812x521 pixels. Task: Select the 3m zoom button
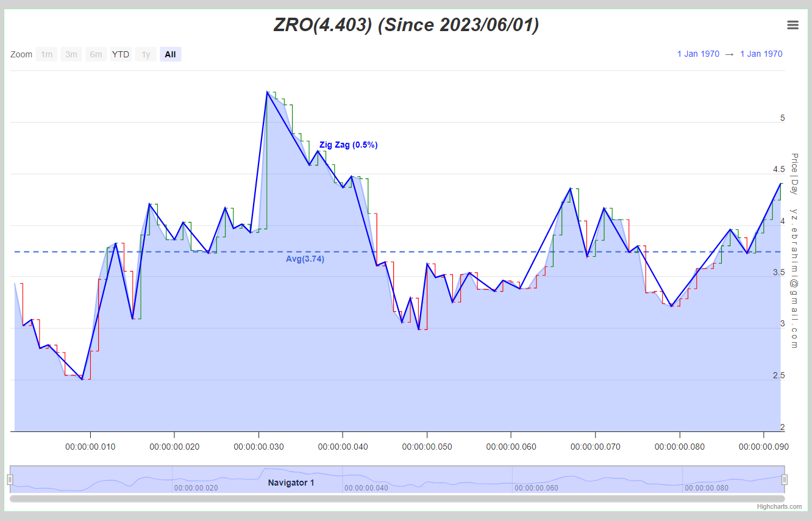click(x=71, y=54)
